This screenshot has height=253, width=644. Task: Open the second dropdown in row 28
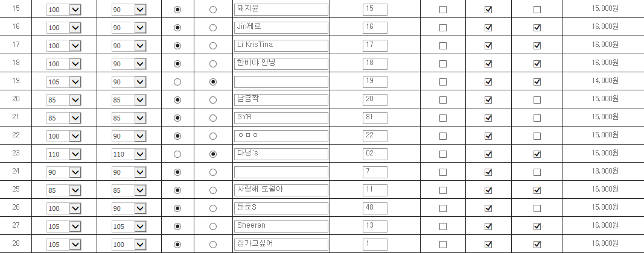[x=129, y=245]
